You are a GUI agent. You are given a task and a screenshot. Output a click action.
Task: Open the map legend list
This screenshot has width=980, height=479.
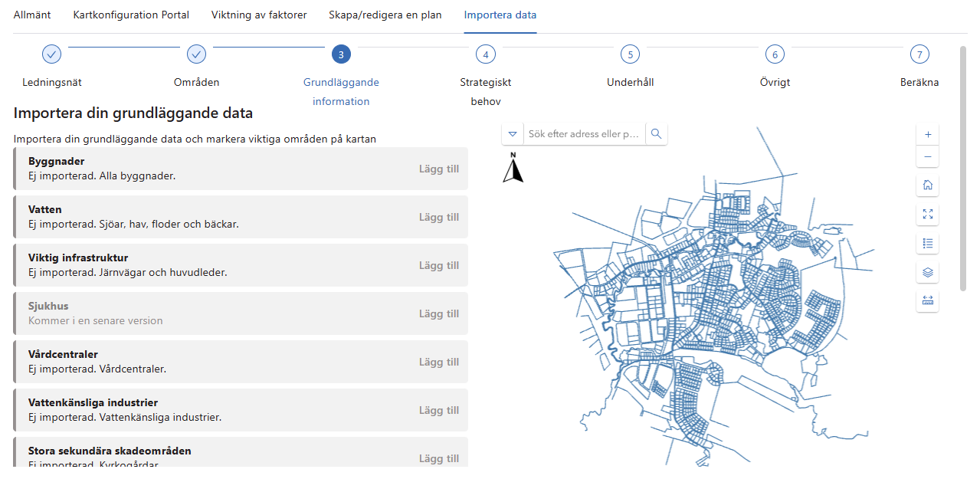point(928,244)
